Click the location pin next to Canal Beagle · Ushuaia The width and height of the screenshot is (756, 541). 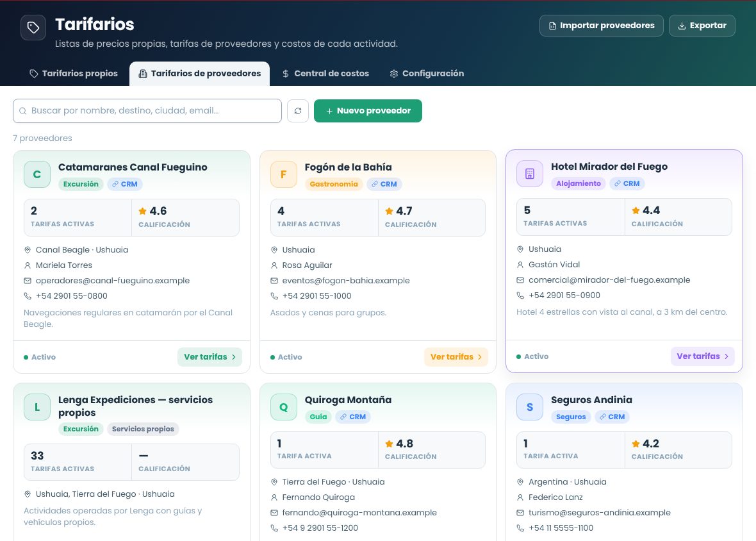point(28,250)
